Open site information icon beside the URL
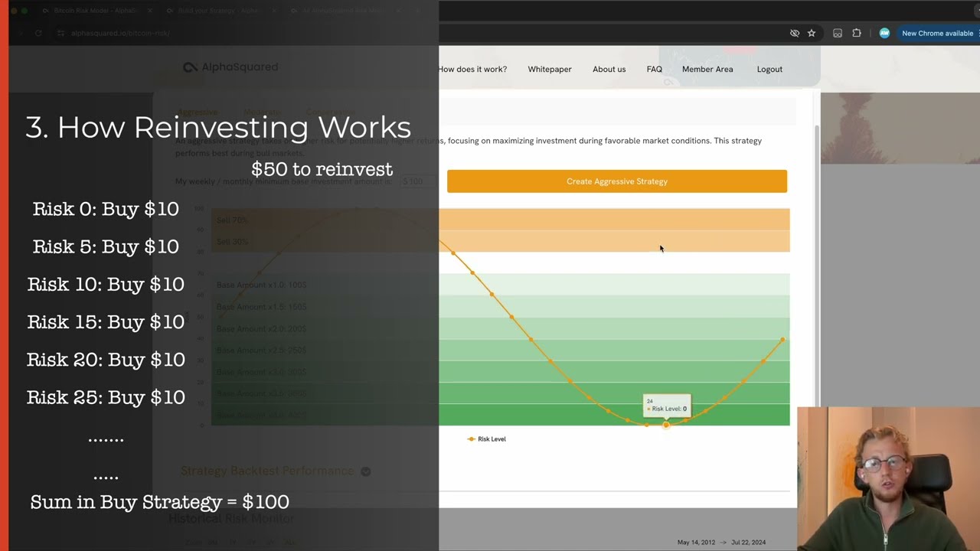The height and width of the screenshot is (551, 980). click(60, 33)
